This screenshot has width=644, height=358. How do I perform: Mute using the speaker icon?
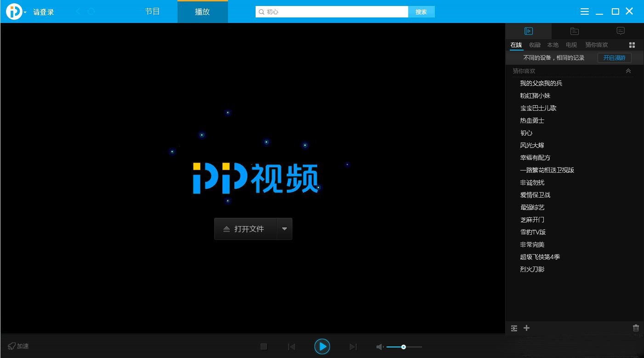[380, 347]
